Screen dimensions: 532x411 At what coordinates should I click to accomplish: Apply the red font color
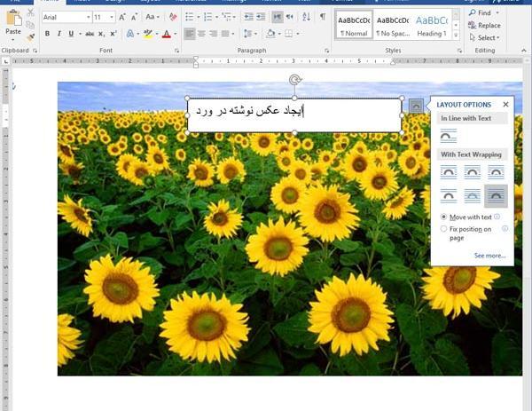pyautogui.click(x=167, y=34)
